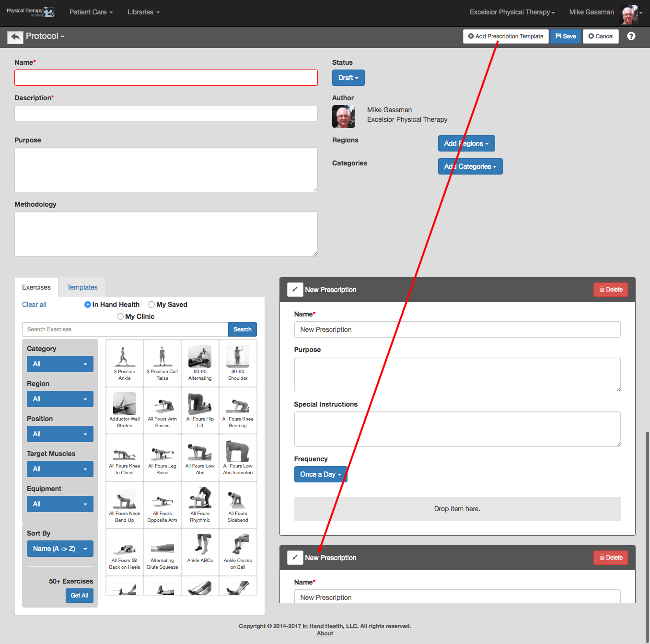The height and width of the screenshot is (644, 650).
Task: Choose the 90-90 Shoulder exercise
Action: click(238, 363)
